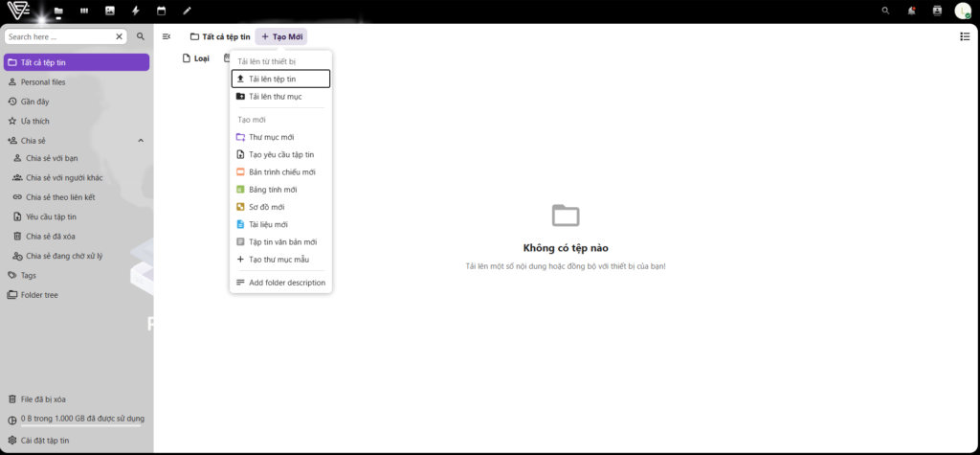Choose Bảng tính mới
This screenshot has height=455, width=980.
point(280,190)
